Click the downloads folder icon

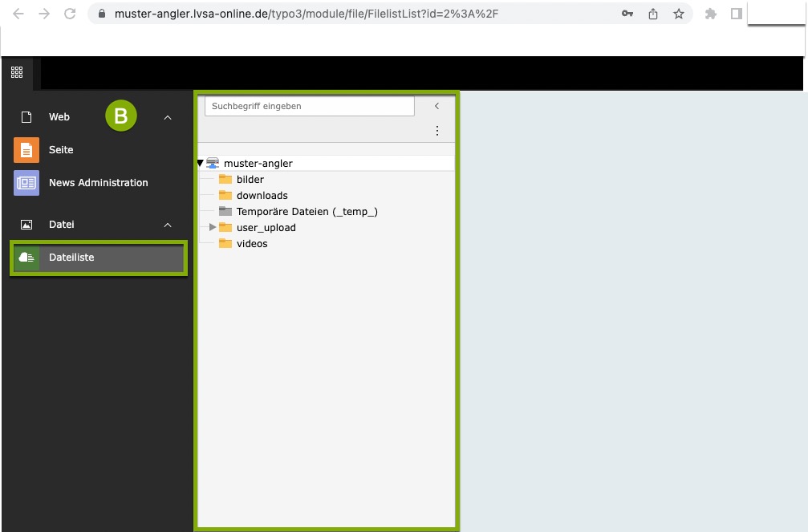click(x=225, y=195)
